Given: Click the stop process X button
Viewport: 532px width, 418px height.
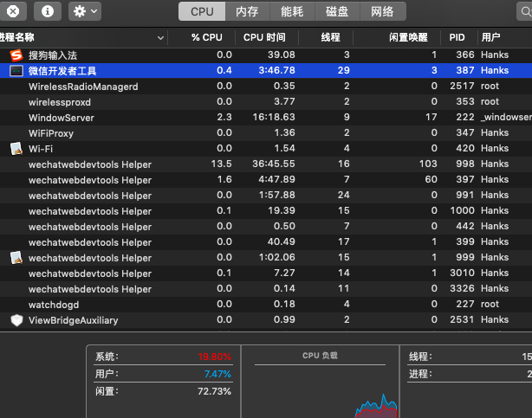Looking at the screenshot, I should tap(16, 11).
